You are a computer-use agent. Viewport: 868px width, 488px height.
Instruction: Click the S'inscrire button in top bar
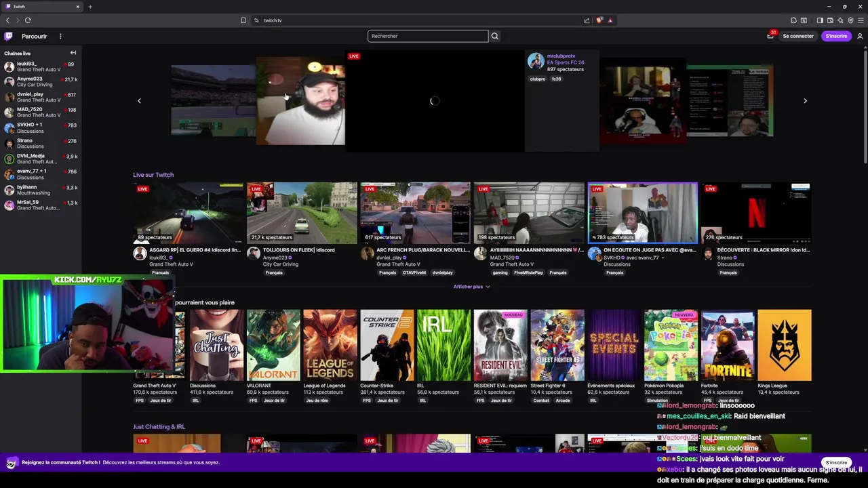[x=836, y=36]
